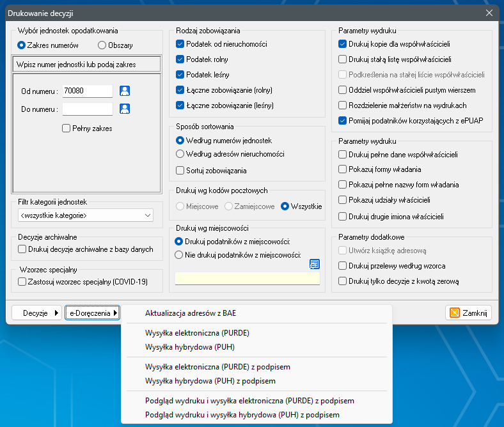Enable Drukuj tylko decyzje z kwotą zerową
The image size is (504, 427).
pos(343,281)
